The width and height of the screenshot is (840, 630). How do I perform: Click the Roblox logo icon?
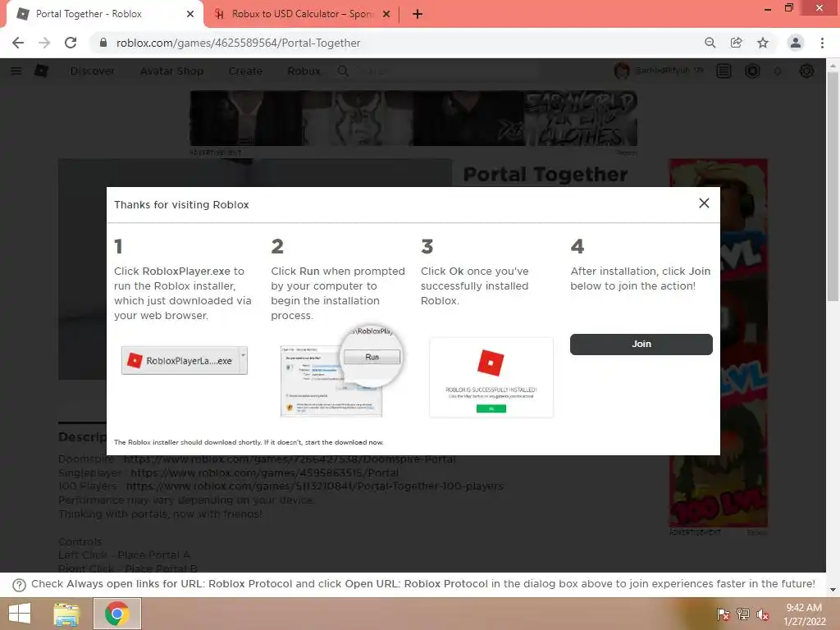coord(41,71)
